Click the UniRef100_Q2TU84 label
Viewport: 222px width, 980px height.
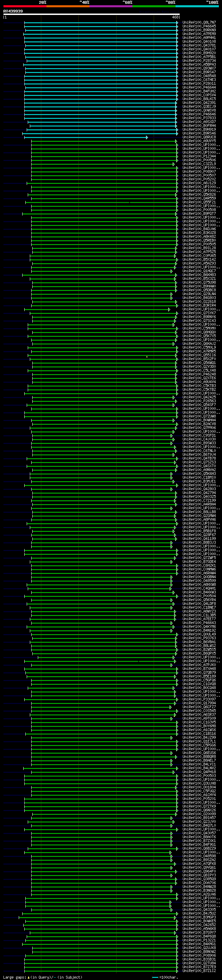[x=199, y=963]
